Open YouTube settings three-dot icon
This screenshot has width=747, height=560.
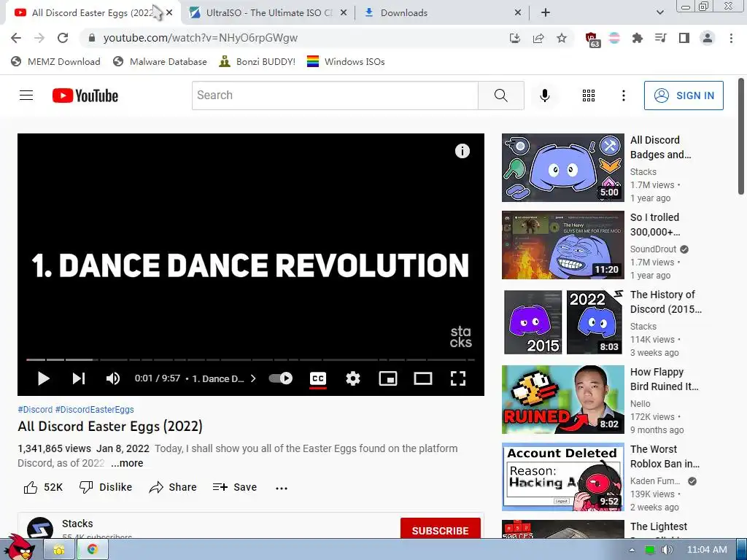click(623, 96)
